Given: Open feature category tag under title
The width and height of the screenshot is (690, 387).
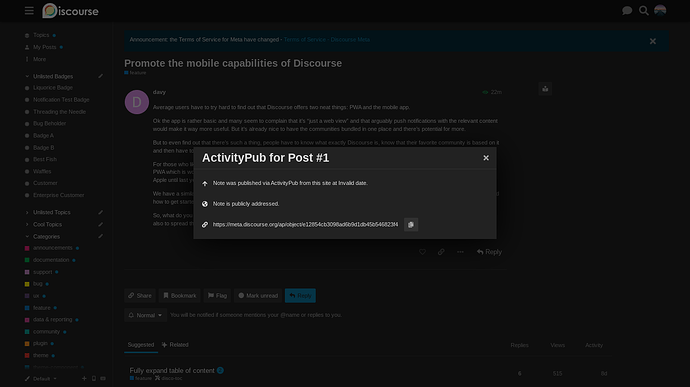Looking at the screenshot, I should 135,73.
